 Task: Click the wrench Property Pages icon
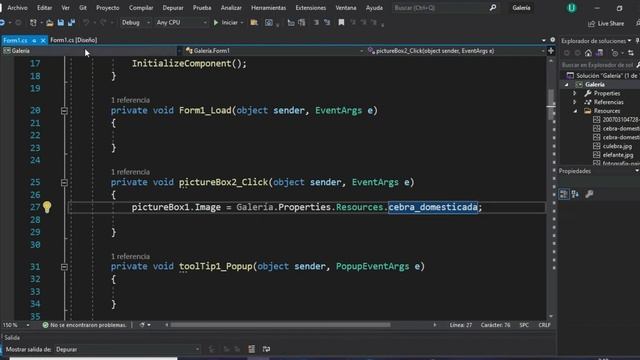[589, 194]
